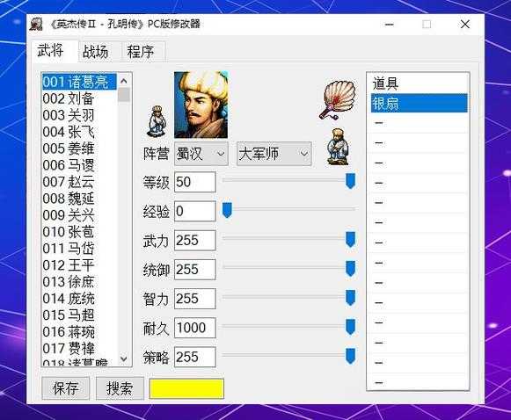Click the general list scrollbar thumb

124,94
